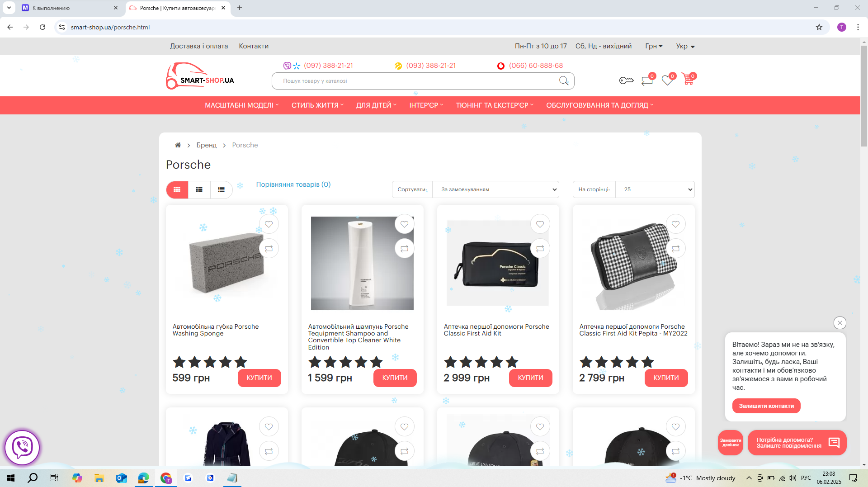The width and height of the screenshot is (868, 487).
Task: Open the Стиль життя menu
Action: click(317, 105)
